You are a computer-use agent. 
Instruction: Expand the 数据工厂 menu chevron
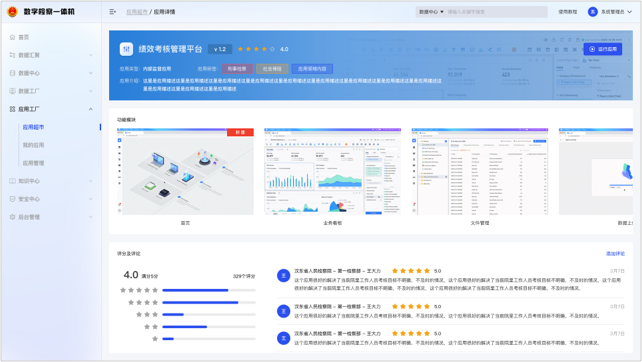90,91
